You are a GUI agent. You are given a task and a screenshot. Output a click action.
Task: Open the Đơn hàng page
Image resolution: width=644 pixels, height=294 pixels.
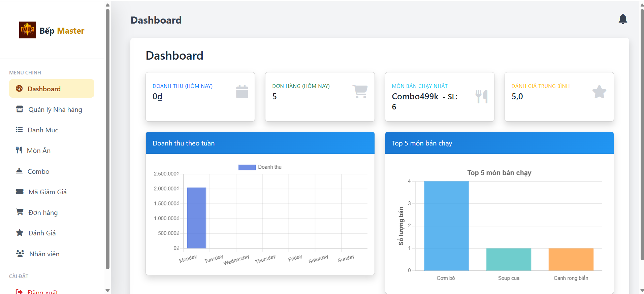(43, 213)
